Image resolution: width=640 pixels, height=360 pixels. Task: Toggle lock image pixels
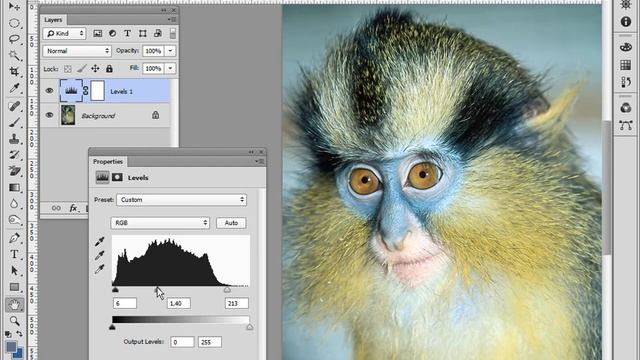click(82, 69)
